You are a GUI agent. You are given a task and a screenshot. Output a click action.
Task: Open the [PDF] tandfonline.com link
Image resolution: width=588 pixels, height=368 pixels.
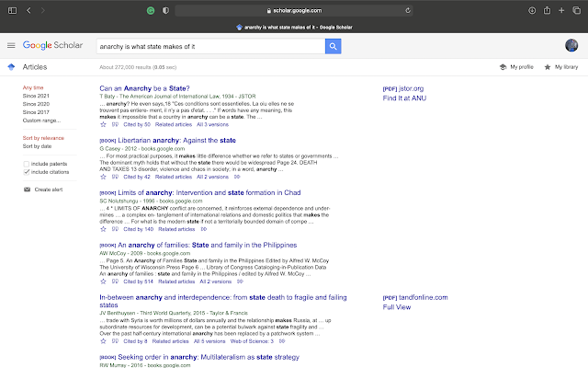(x=415, y=297)
